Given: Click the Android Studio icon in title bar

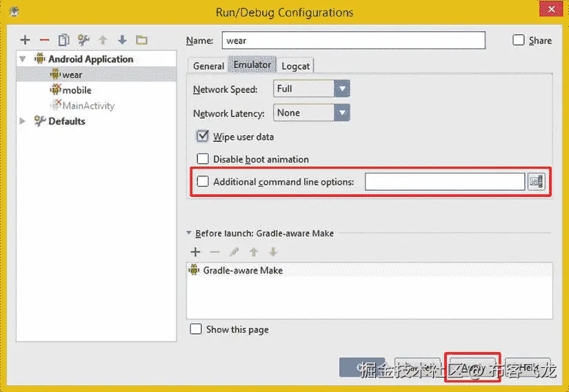Looking at the screenshot, I should (14, 12).
